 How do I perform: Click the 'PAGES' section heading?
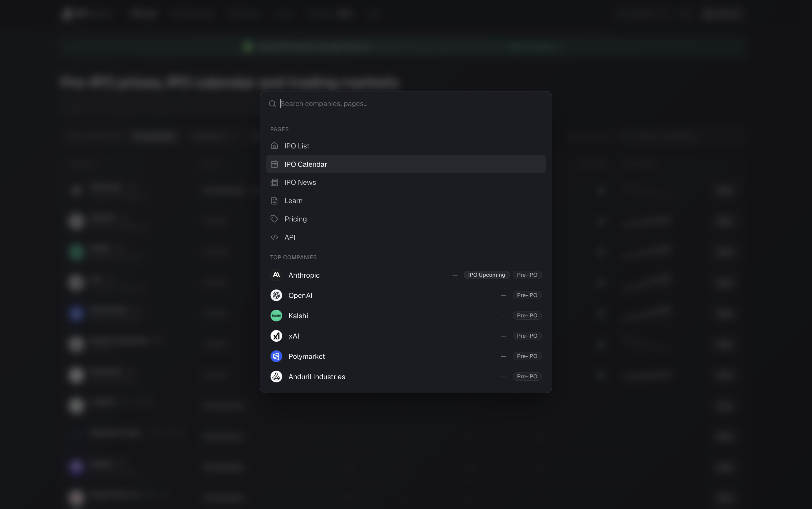[279, 129]
